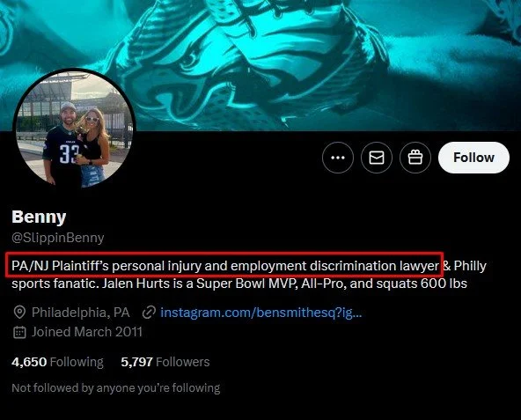
Task: Open the 4,650 Following list
Action: (57, 362)
